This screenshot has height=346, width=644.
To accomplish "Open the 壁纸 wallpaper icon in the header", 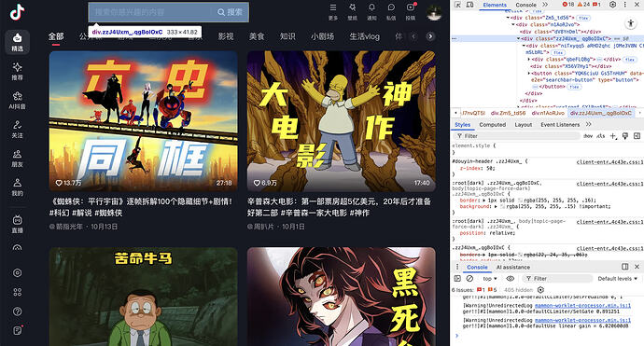I will (x=353, y=12).
